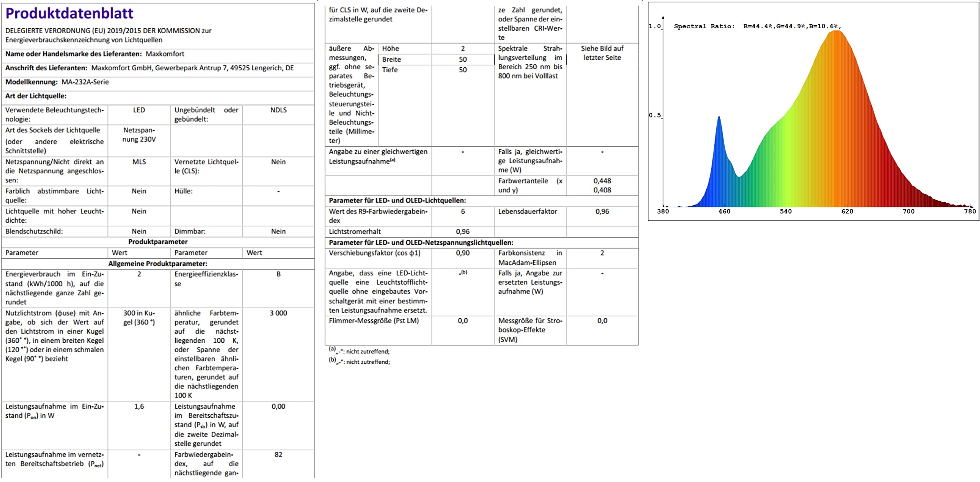Click the "620" wavelength axis label
The width and height of the screenshot is (980, 482).
click(847, 212)
